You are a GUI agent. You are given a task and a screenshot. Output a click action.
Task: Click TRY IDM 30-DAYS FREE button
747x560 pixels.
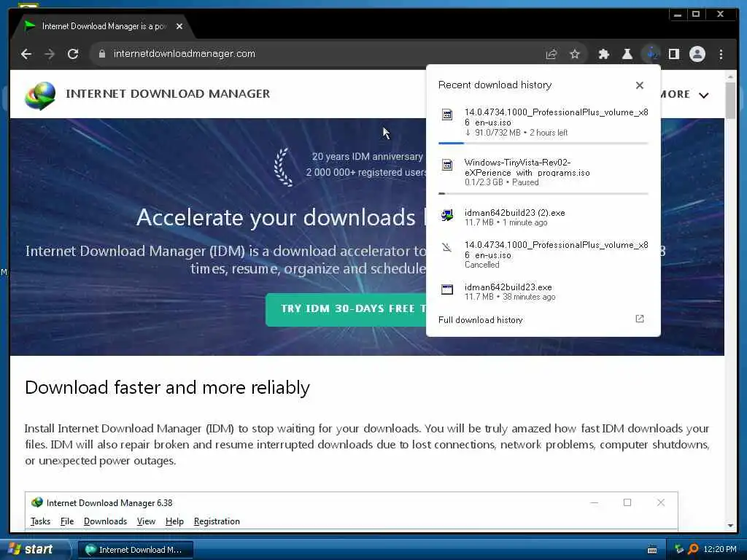pyautogui.click(x=347, y=309)
